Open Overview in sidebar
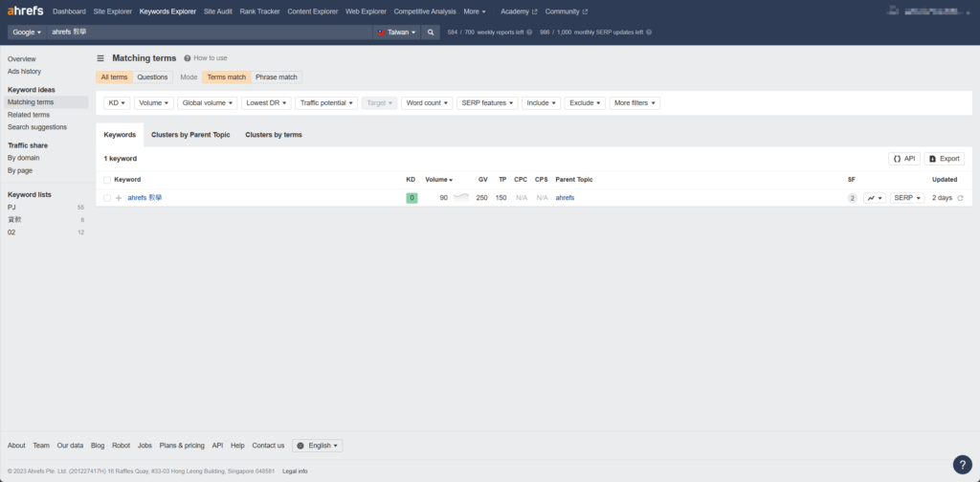 pos(22,58)
